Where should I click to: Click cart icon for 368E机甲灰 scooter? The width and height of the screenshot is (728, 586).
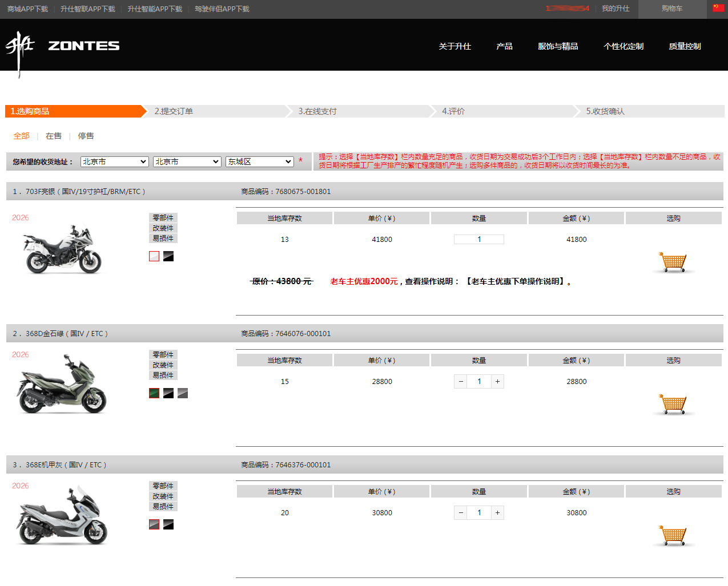673,536
